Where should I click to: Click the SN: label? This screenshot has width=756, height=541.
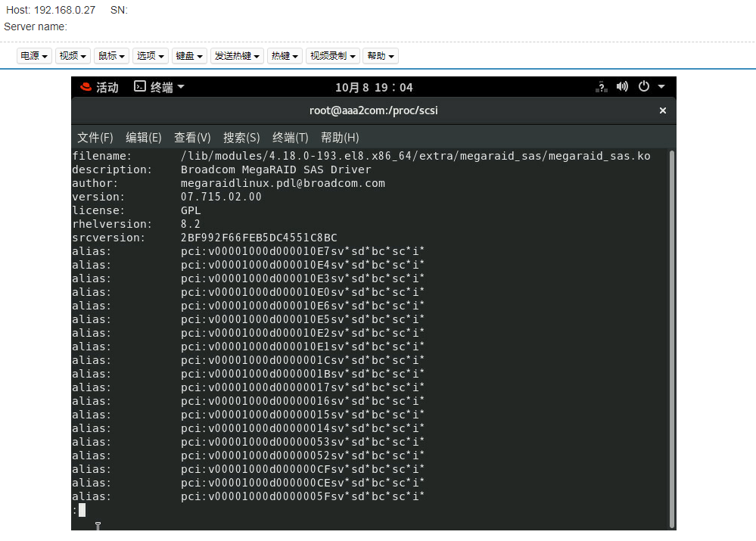(x=119, y=10)
